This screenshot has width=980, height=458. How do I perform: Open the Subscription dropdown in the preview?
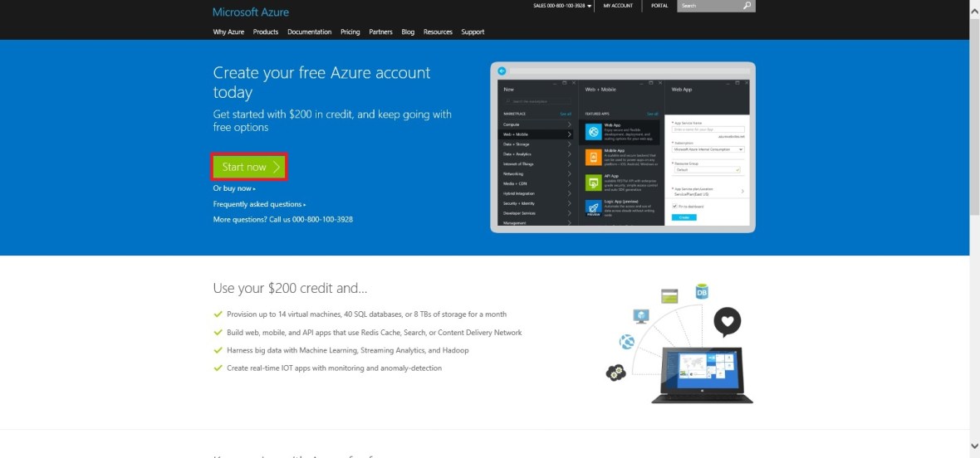coord(708,149)
